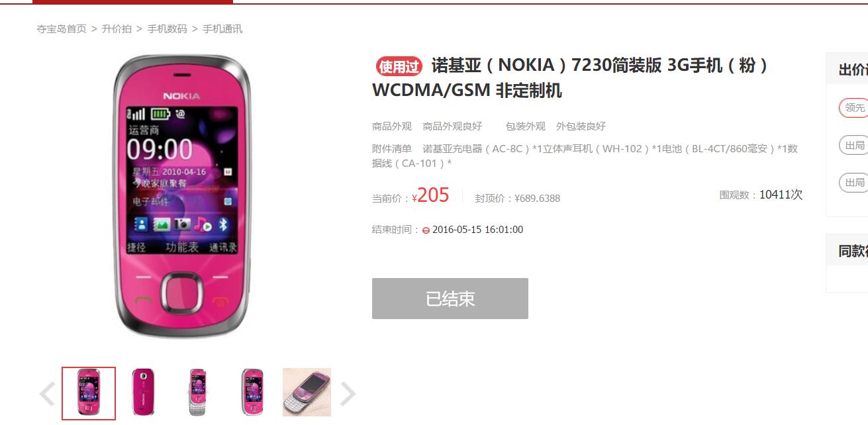Click the grey 已结束 button
This screenshot has height=425, width=868.
coord(450,299)
